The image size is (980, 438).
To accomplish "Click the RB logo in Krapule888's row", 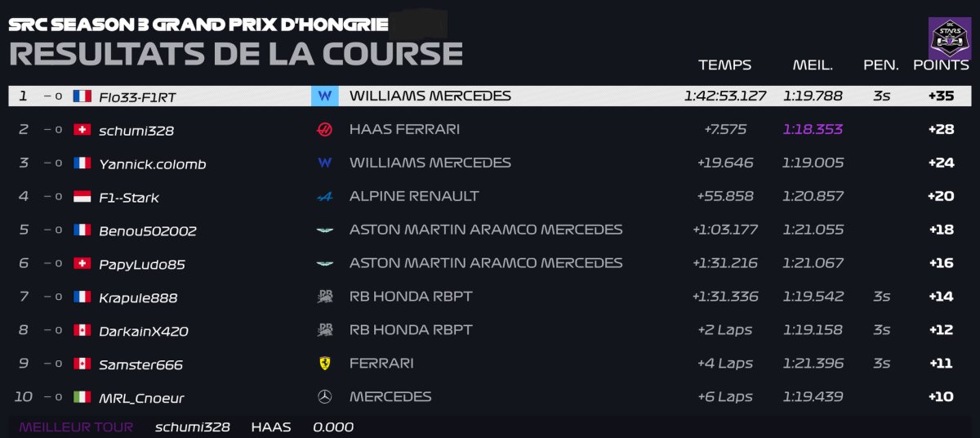I will pyautogui.click(x=324, y=297).
